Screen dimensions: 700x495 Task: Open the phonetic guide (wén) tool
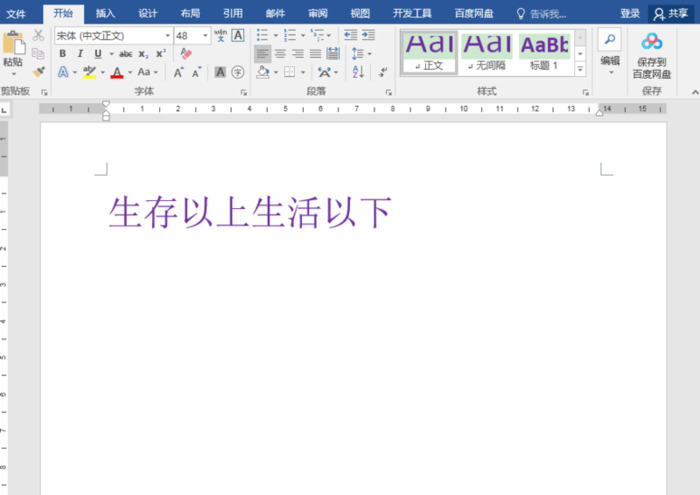[x=221, y=35]
